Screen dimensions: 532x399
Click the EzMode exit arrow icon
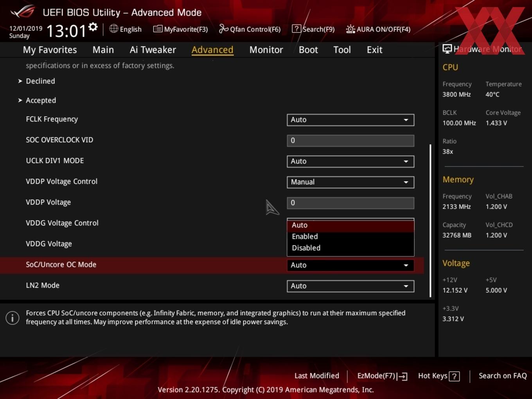click(403, 376)
